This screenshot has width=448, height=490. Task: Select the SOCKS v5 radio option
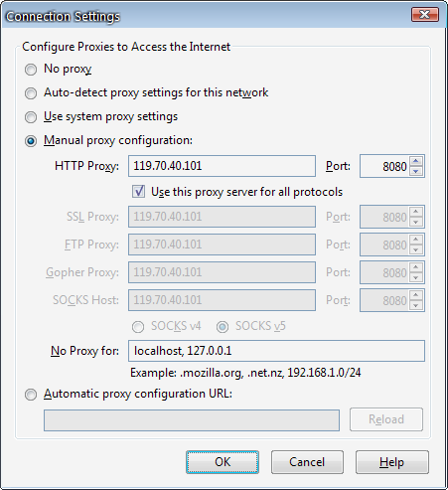point(223,327)
